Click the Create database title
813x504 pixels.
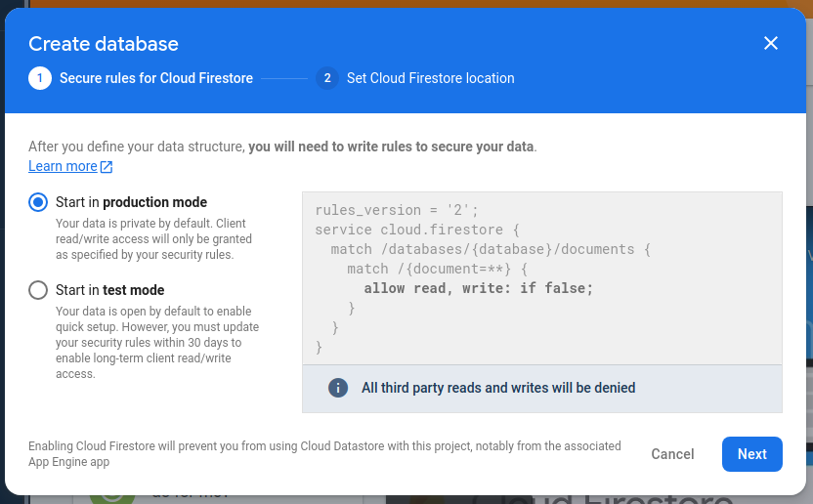104,44
